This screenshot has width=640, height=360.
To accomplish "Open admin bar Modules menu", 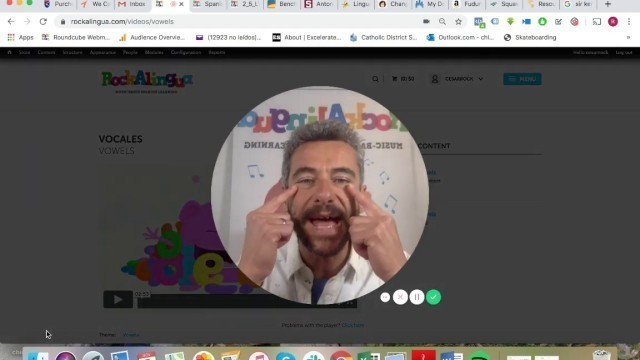I will (x=154, y=53).
